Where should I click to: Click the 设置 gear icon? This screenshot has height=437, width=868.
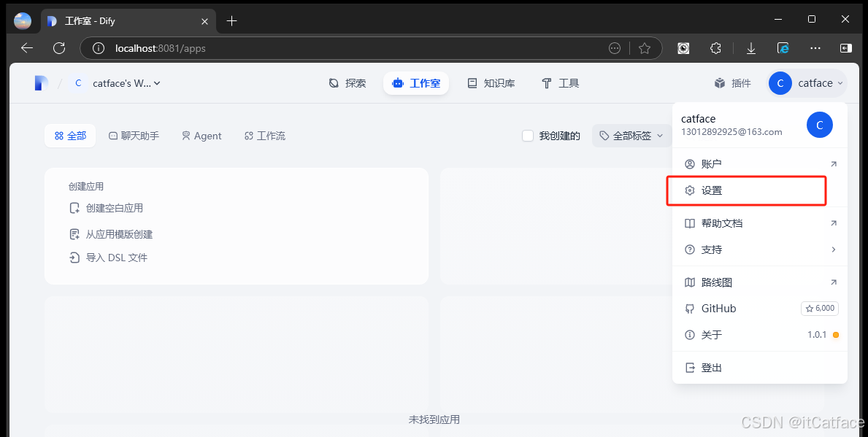(690, 190)
